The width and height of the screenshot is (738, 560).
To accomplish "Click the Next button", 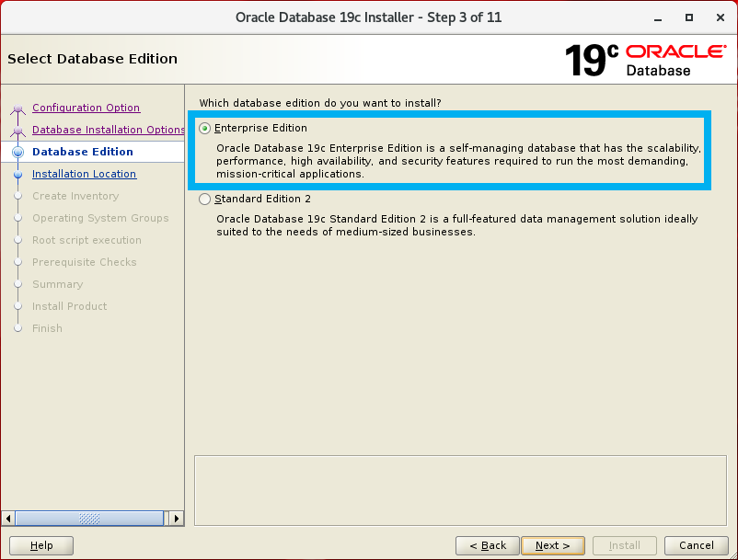I will 553,545.
